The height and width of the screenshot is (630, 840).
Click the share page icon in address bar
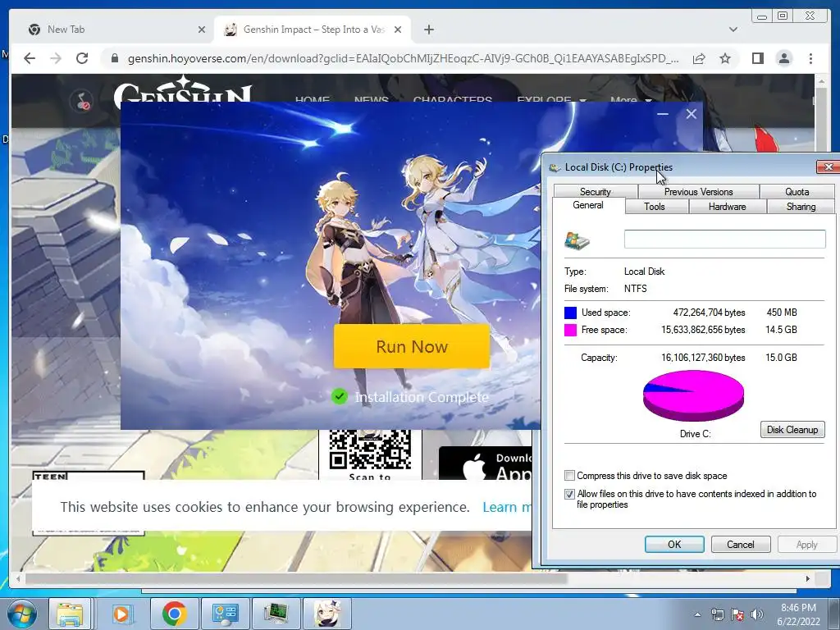tap(699, 58)
